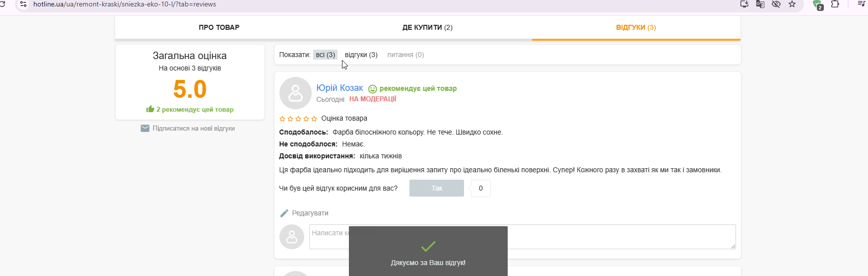Click the five-star rating of Юрій Козак's review
868x276 pixels.
point(298,119)
